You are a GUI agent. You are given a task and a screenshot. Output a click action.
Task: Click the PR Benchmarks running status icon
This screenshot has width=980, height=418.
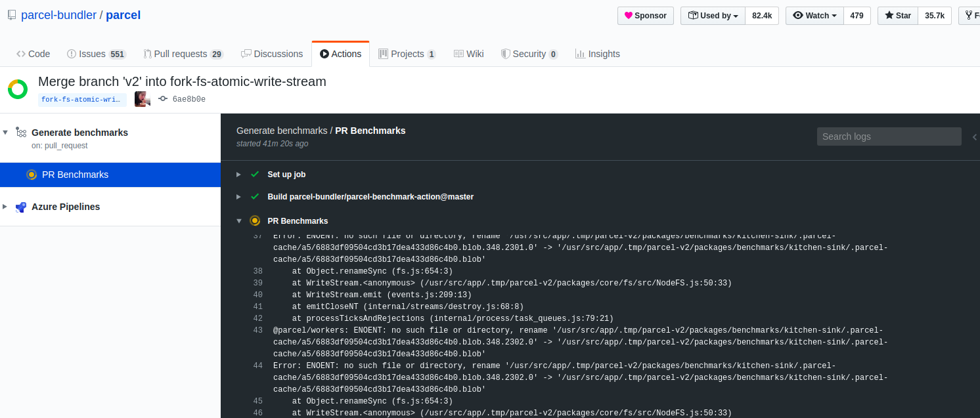[255, 221]
